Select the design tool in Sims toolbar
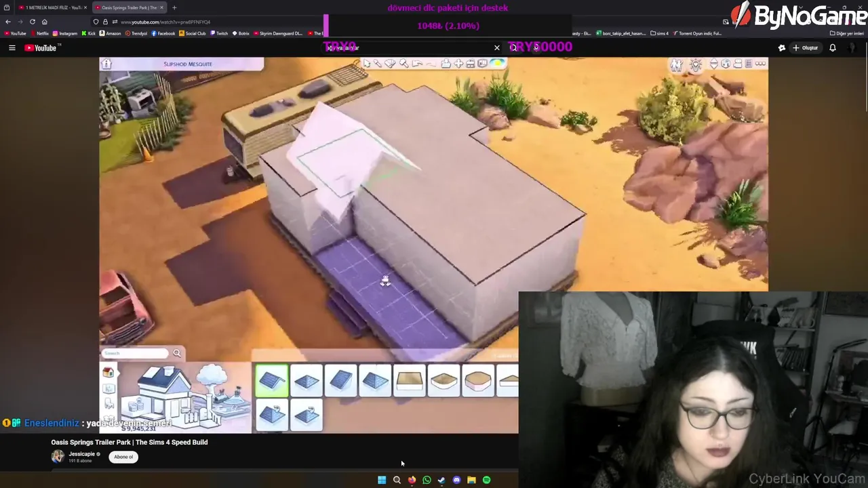868x488 pixels. coord(390,63)
